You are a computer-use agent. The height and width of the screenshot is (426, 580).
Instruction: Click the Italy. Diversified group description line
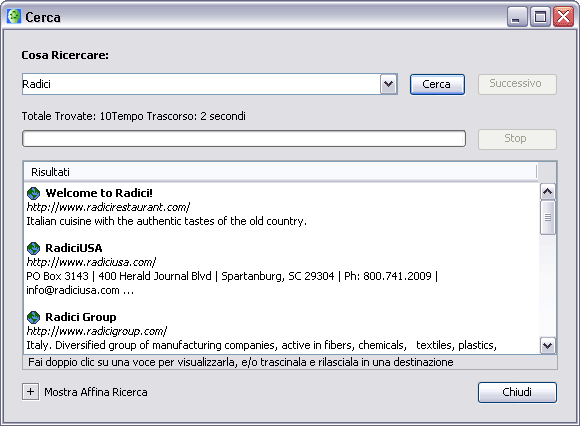[262, 345]
